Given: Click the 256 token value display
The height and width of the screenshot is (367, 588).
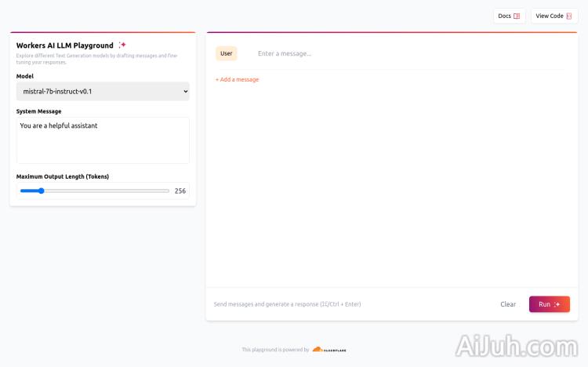Looking at the screenshot, I should 180,191.
